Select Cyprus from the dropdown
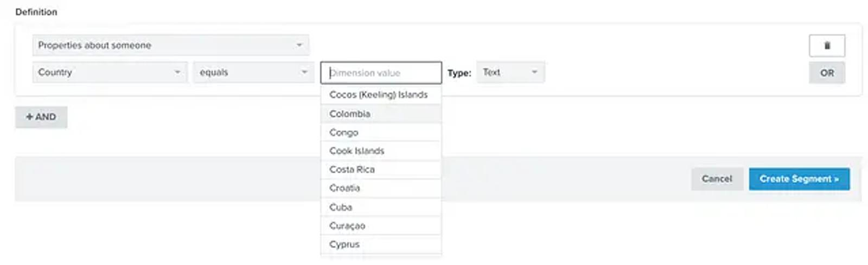Viewport: 868px width, 265px height. (x=381, y=244)
